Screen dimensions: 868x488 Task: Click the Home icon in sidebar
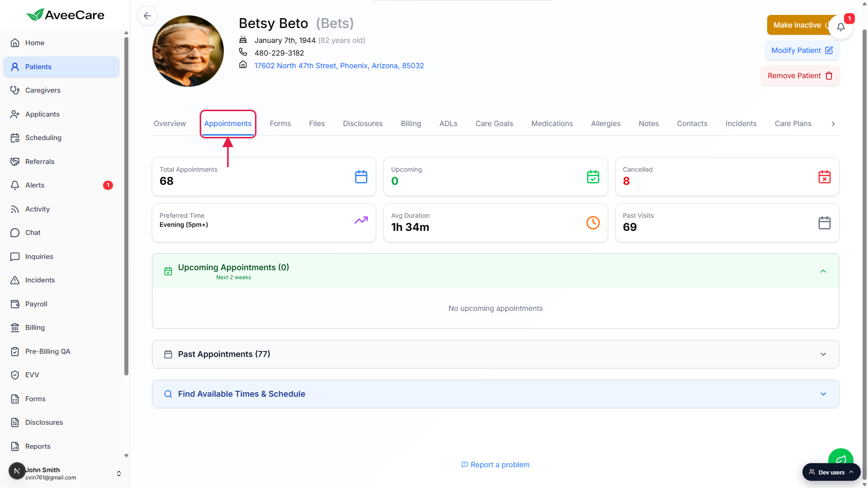pyautogui.click(x=15, y=43)
